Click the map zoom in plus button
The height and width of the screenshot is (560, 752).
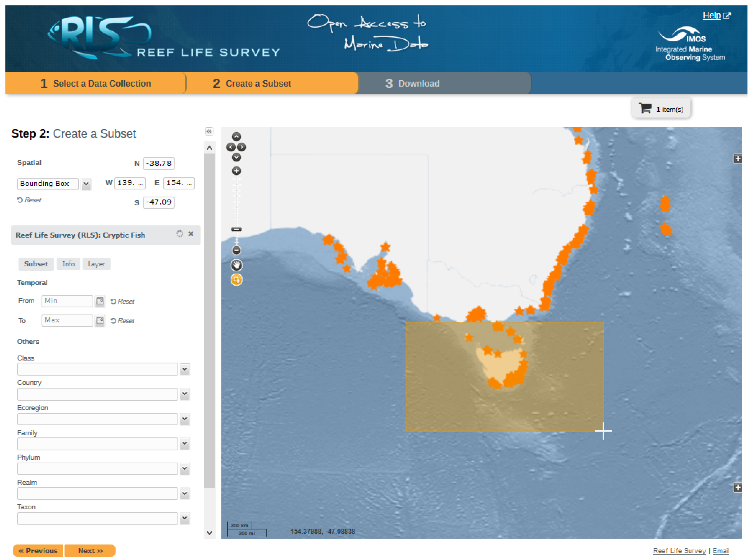[x=236, y=171]
